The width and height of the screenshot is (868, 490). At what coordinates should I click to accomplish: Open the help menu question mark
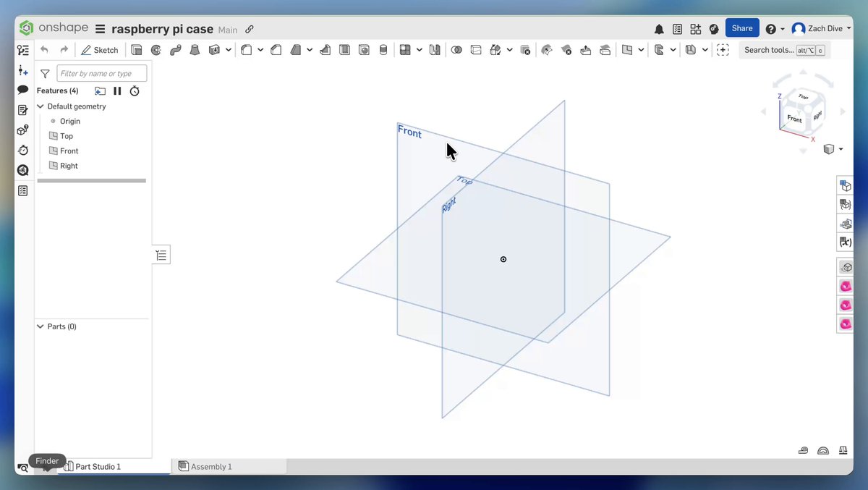tap(770, 29)
